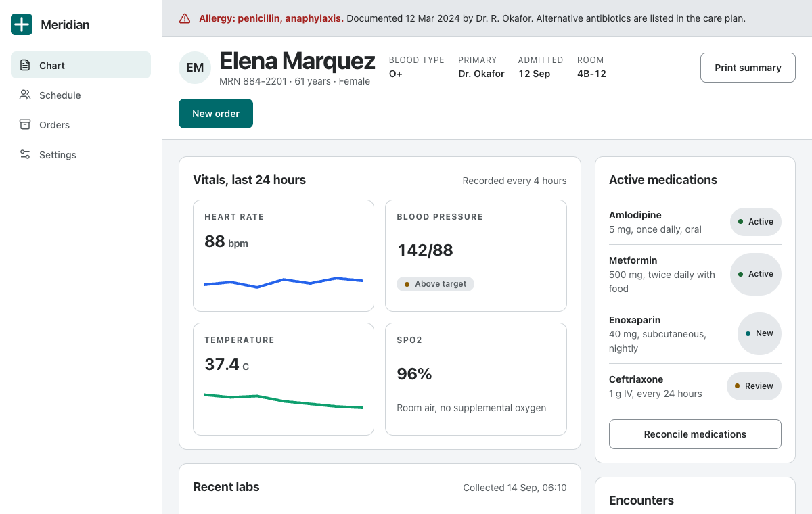The width and height of the screenshot is (812, 514).
Task: Click '1 g IV, every 24 hours' dosage
Action: click(656, 394)
